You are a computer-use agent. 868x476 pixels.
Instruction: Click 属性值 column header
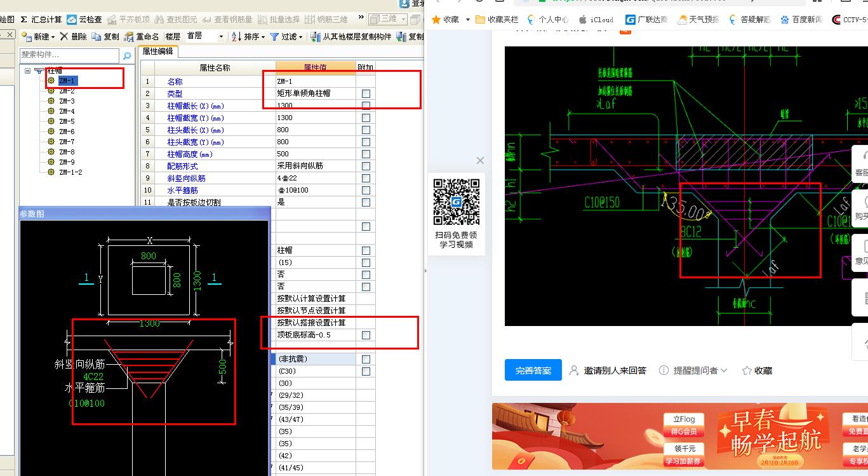tap(316, 67)
